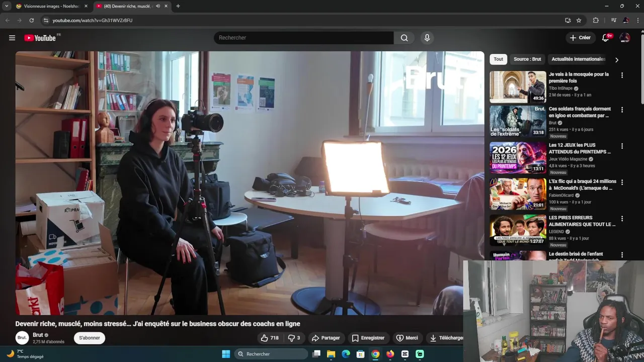Click the browser address bar URL

pos(93,20)
